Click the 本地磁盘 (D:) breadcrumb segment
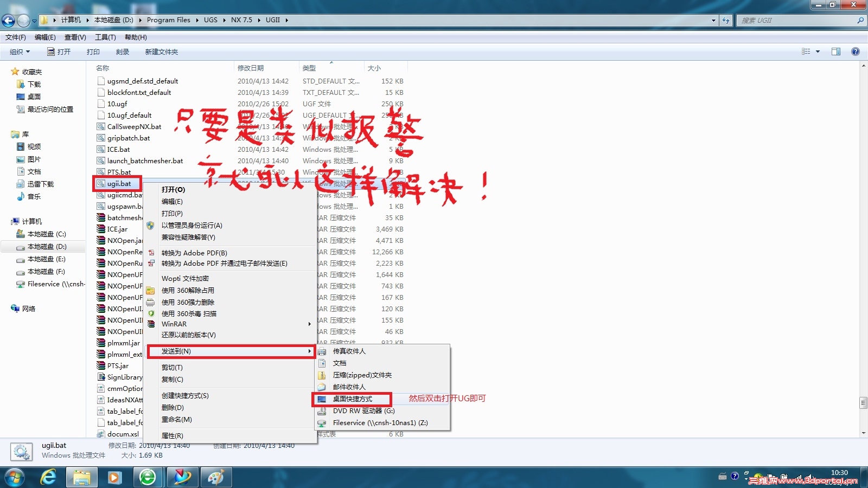This screenshot has height=488, width=868. [x=114, y=20]
